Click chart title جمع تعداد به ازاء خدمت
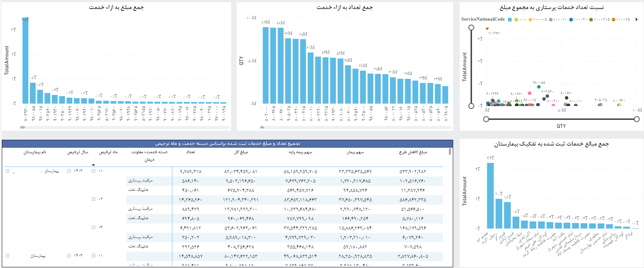This screenshot has height=268, width=644. [345, 7]
